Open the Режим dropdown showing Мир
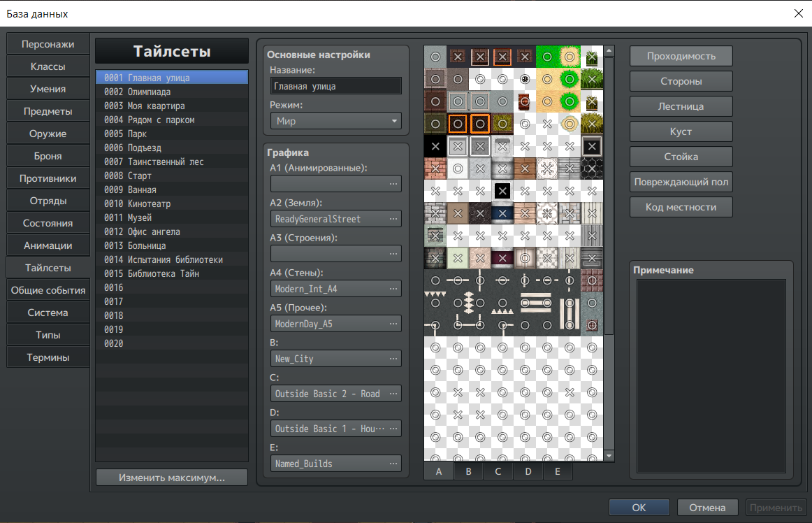Screen dimensions: 812x523 335,121
